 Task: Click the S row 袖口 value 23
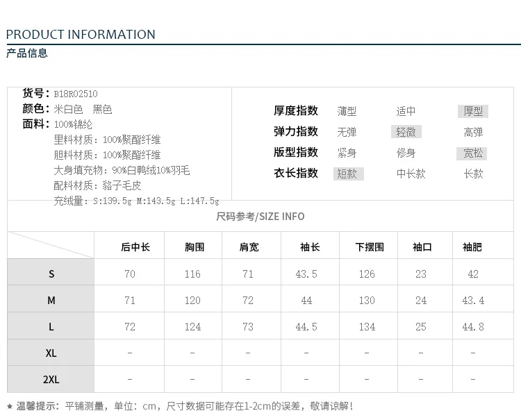click(421, 274)
